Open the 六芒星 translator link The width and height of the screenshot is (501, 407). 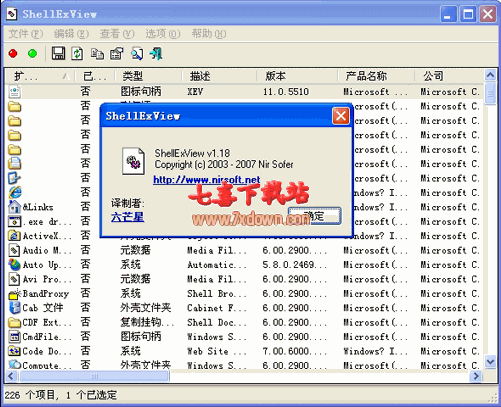coord(128,217)
